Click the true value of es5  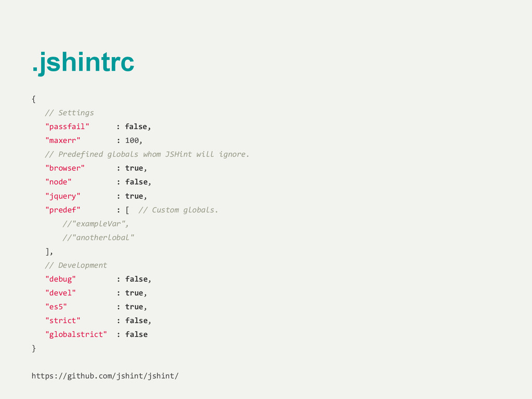pyautogui.click(x=134, y=307)
